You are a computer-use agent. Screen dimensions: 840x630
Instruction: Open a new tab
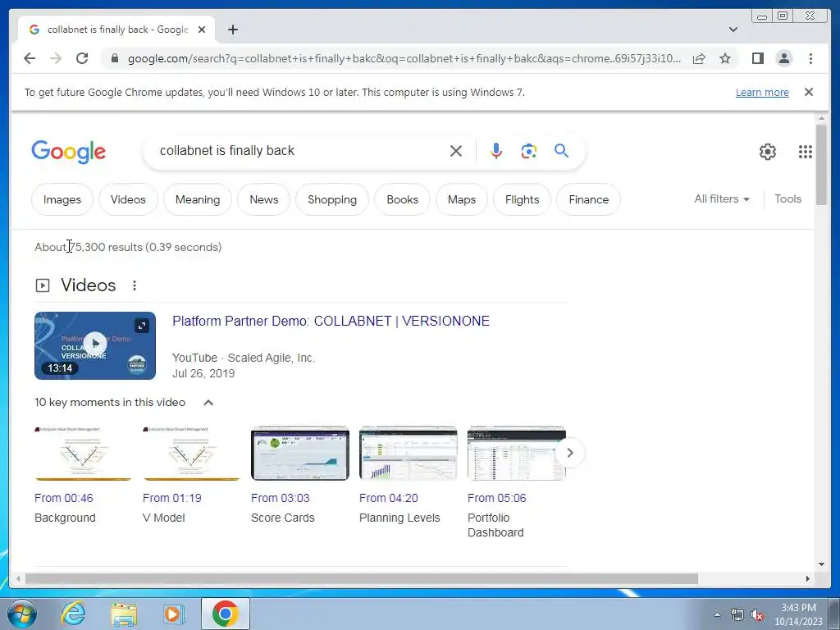pyautogui.click(x=232, y=30)
